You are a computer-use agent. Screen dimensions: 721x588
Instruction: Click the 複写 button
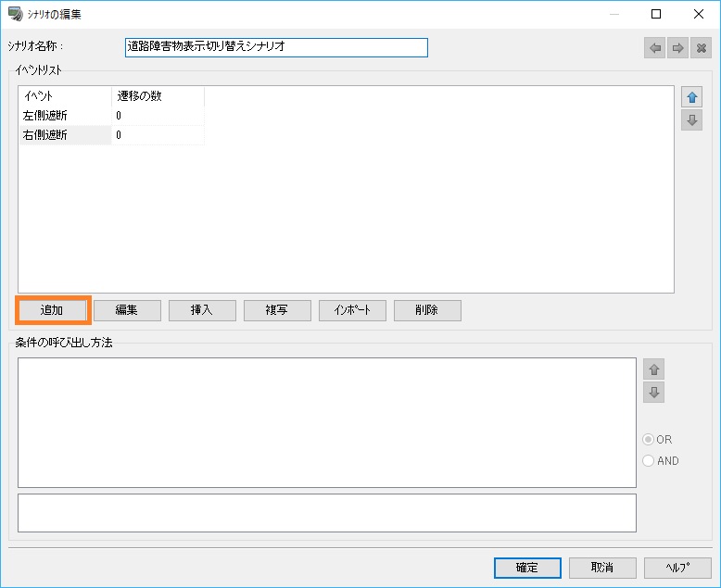click(x=277, y=310)
